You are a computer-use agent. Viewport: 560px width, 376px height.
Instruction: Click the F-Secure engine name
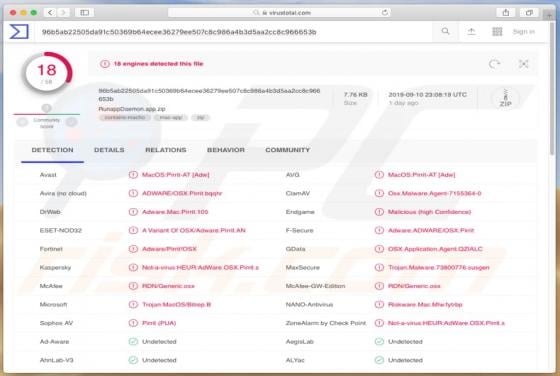click(299, 230)
